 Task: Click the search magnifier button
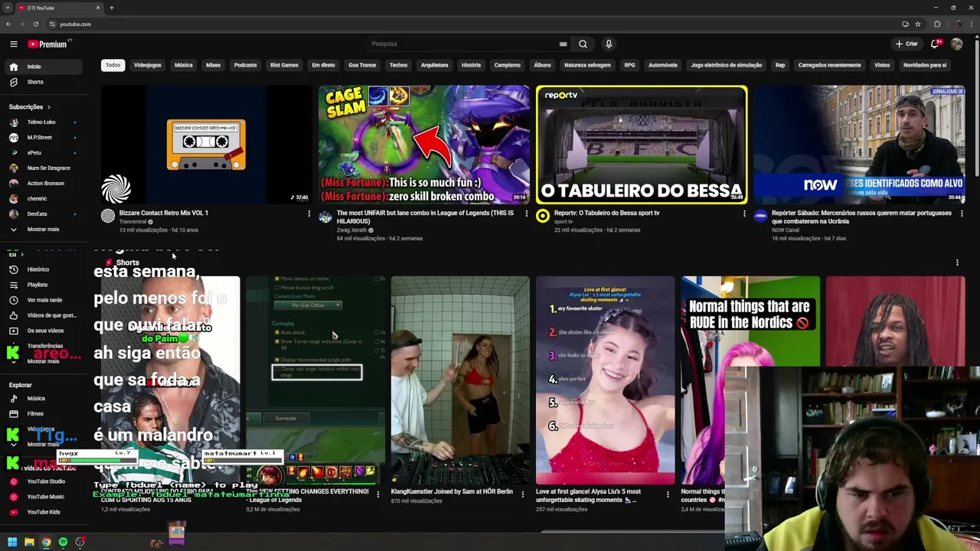point(583,44)
